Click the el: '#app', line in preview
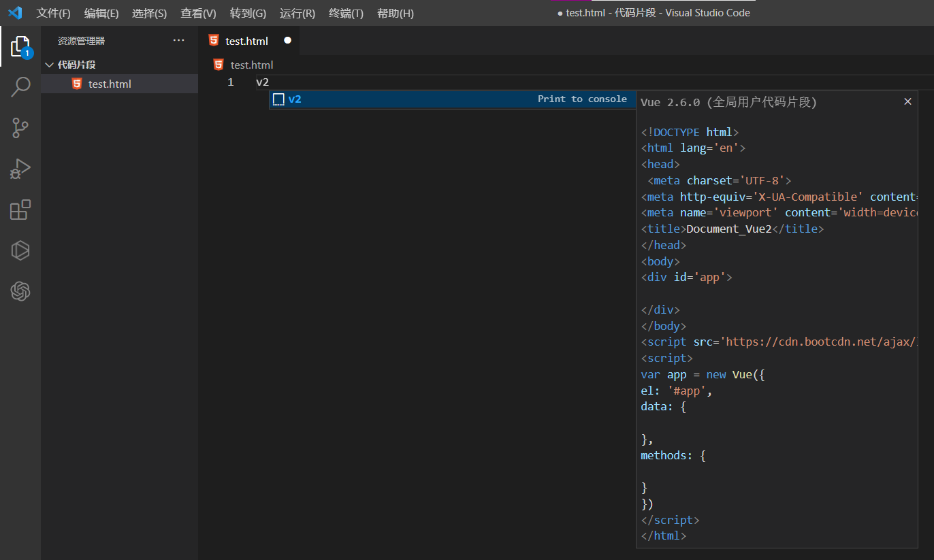The height and width of the screenshot is (560, 934). 676,391
